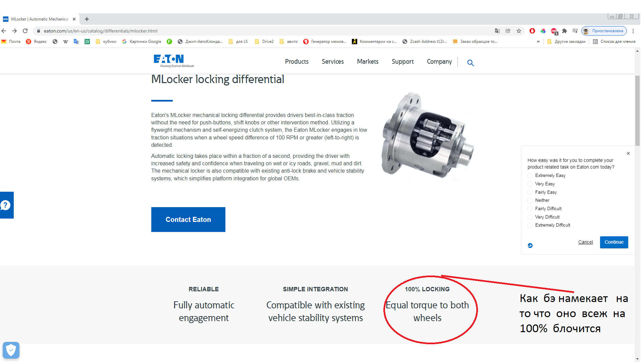Click the Приостановлена profile button

[604, 31]
